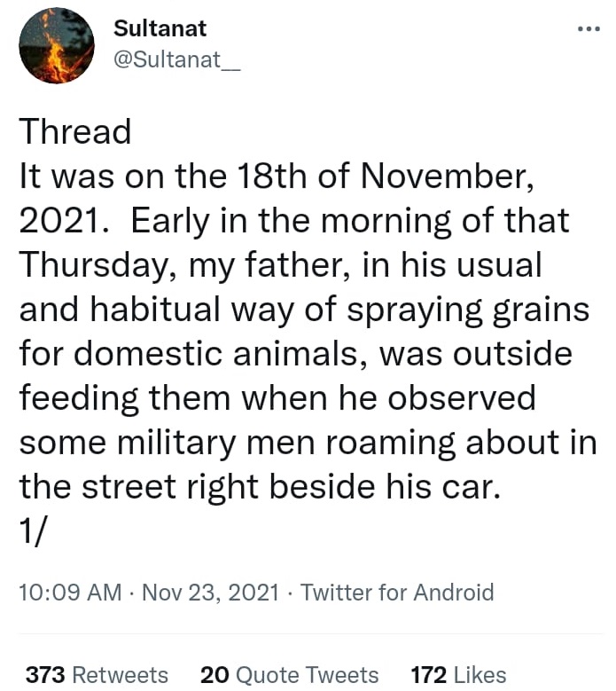The width and height of the screenshot is (616, 691).
Task: Open the three-dot more options menu
Action: 588,30
